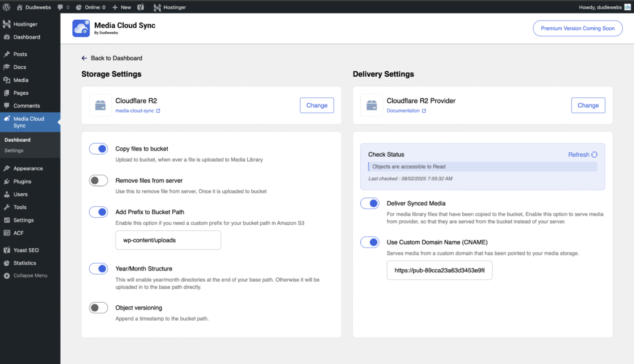Toggle off Year/Month Structure switch
Screen dimensions: 634x364
point(98,269)
